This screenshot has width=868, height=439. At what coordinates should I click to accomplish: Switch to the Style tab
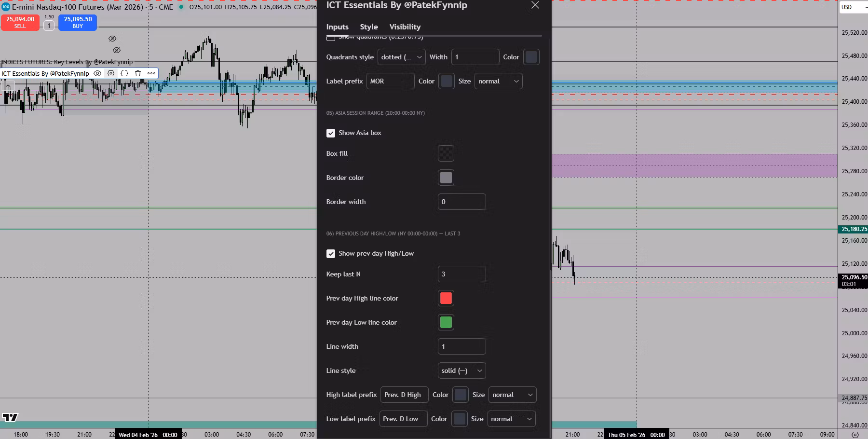coord(369,27)
